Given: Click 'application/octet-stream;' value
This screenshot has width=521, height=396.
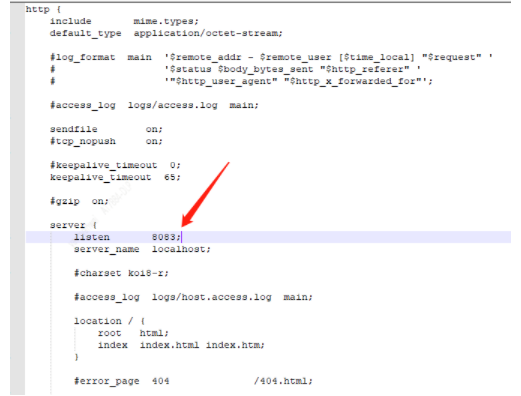Looking at the screenshot, I should [208, 33].
